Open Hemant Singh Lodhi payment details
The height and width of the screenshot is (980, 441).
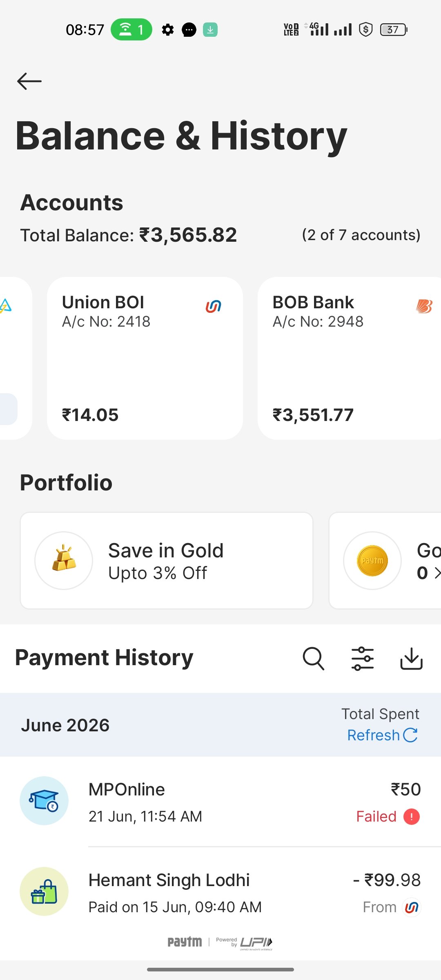coord(220,892)
